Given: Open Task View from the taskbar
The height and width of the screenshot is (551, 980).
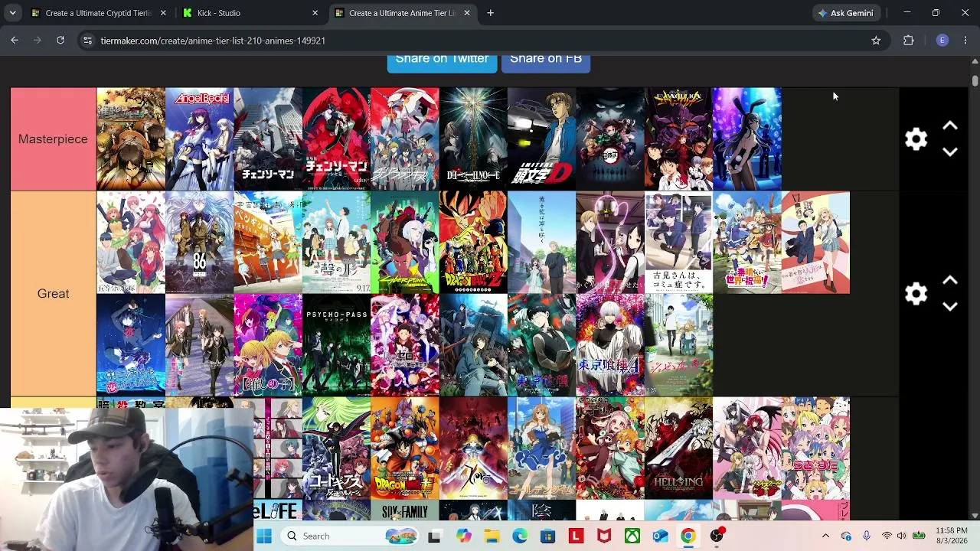Looking at the screenshot, I should tap(434, 536).
